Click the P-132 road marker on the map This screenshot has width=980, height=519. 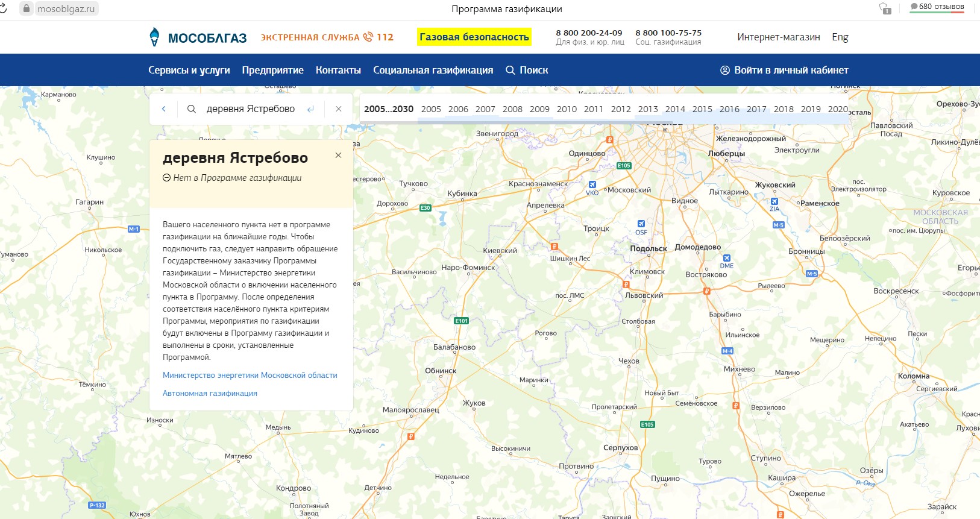pos(97,505)
